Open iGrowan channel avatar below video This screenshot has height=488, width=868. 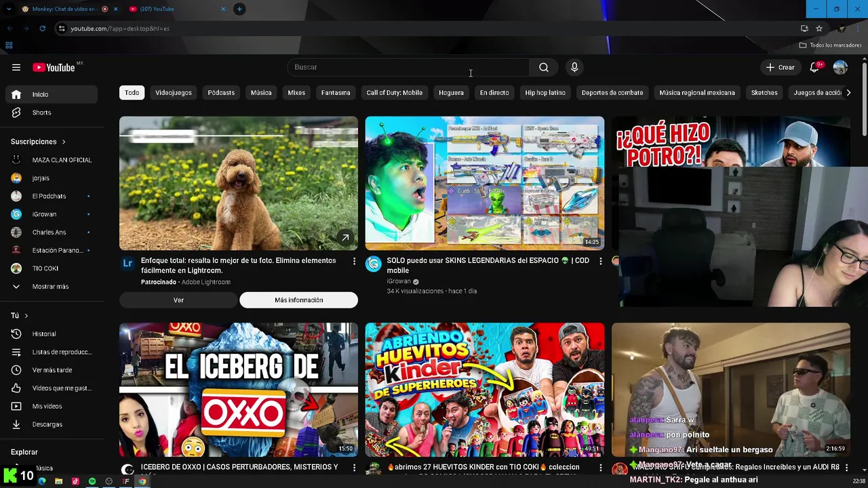pos(373,264)
